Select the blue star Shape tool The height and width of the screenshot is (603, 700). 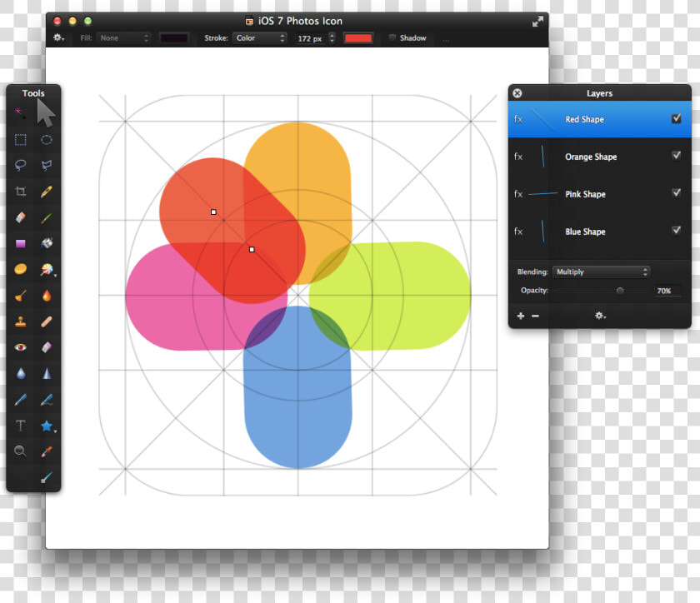[x=47, y=426]
